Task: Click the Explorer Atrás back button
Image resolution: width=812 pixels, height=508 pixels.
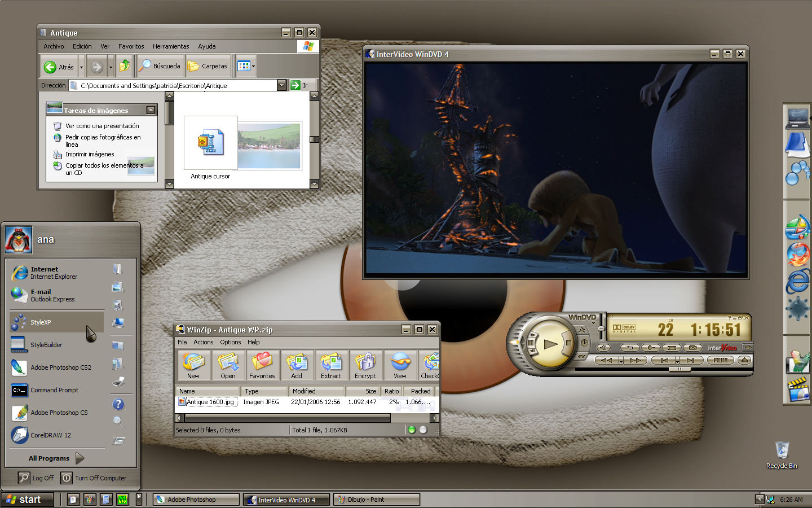Action: point(59,67)
